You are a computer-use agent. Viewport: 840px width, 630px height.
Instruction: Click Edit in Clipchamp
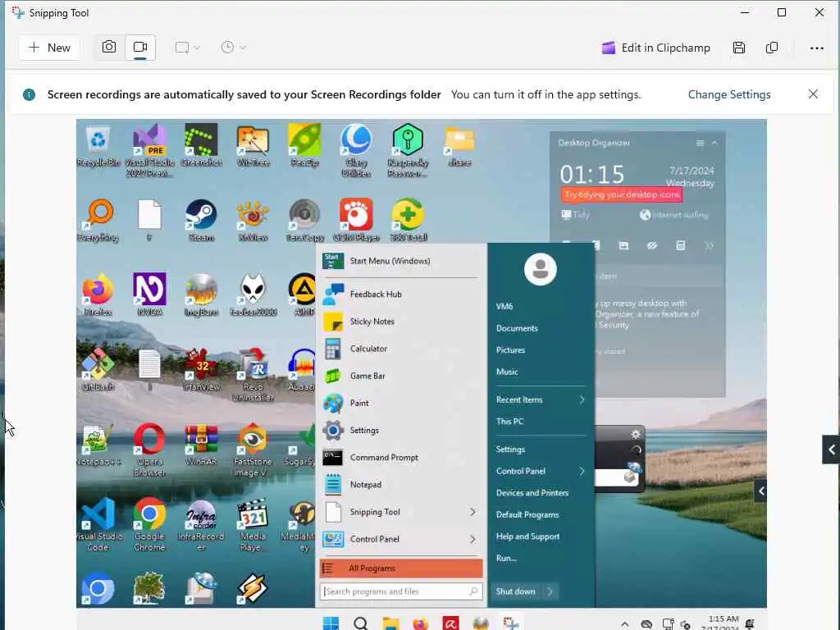pos(655,48)
